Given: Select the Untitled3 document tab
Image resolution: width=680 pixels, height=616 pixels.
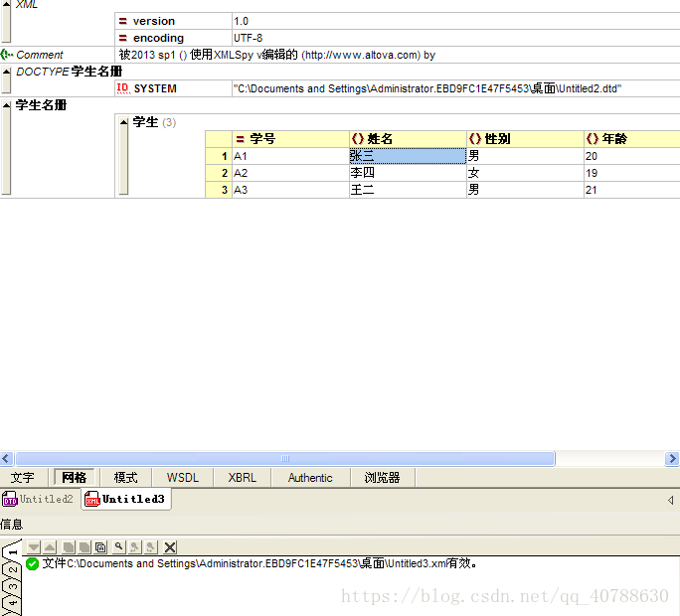Looking at the screenshot, I should (126, 500).
